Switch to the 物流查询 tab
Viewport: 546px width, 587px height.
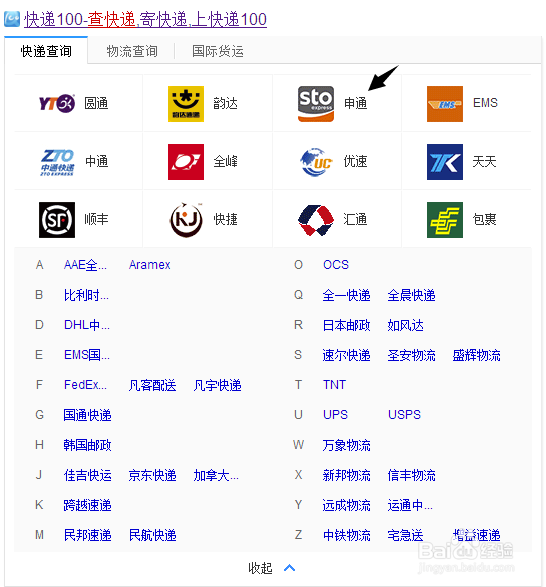coord(132,51)
